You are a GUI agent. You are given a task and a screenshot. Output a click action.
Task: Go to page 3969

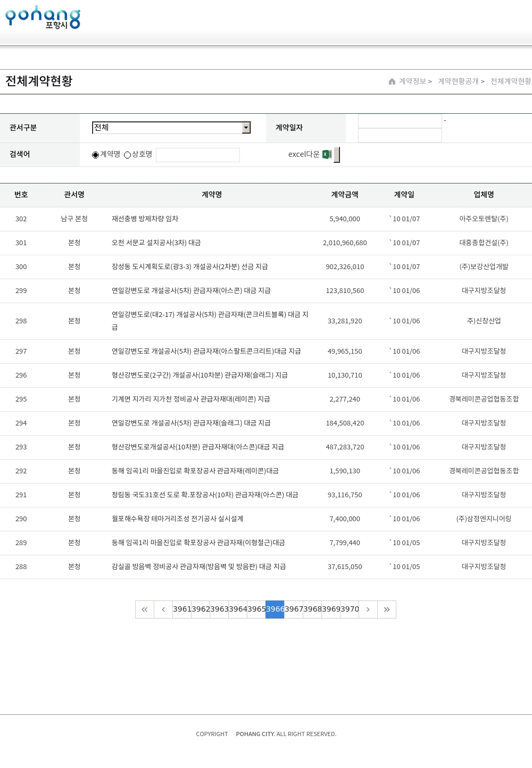click(331, 610)
